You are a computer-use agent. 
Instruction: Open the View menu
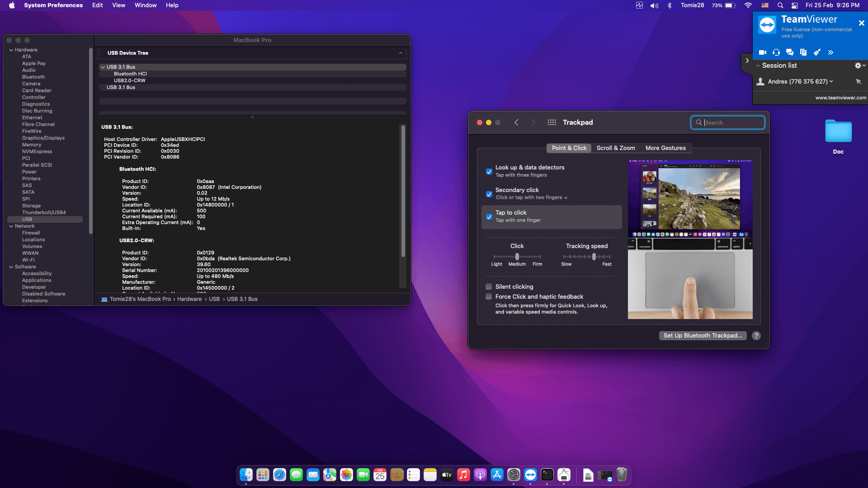point(119,5)
